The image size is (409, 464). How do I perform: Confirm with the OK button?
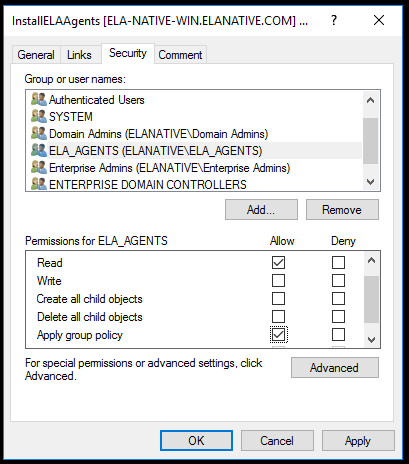[x=196, y=441]
